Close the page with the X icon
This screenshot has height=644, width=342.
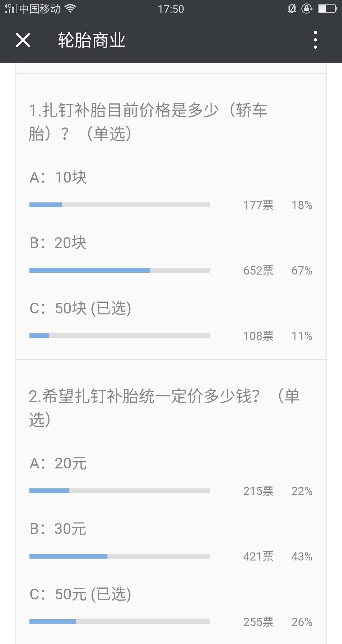(x=23, y=40)
